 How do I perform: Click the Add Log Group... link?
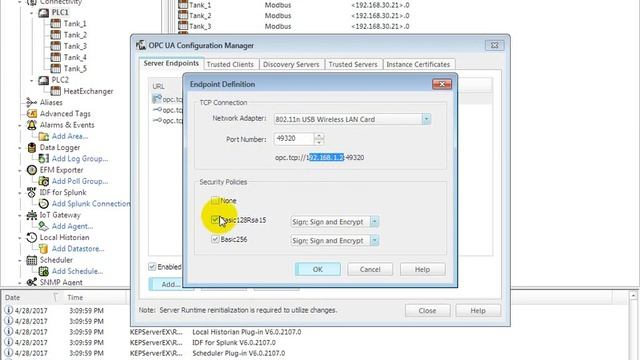[x=80, y=159]
